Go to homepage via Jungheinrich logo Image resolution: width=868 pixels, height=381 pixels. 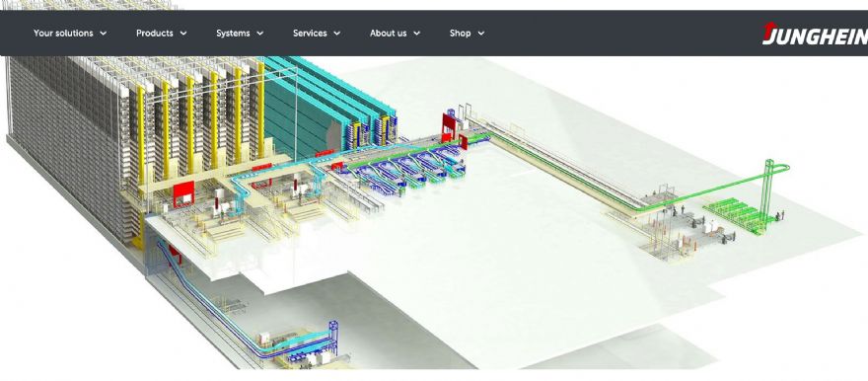click(x=815, y=34)
